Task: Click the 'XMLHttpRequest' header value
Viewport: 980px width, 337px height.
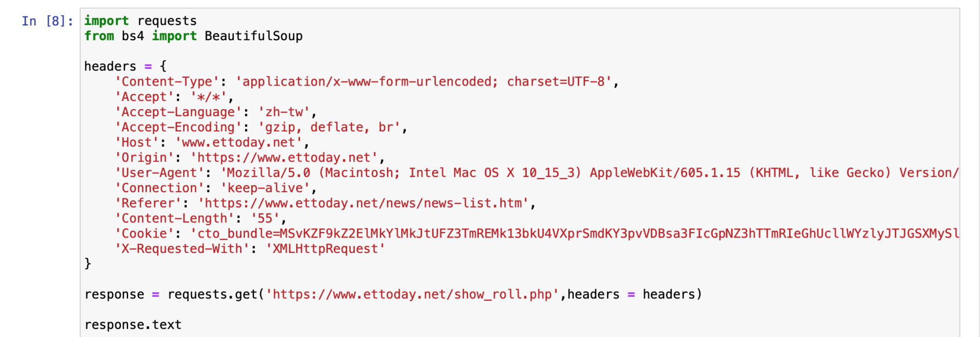Action: [x=326, y=249]
